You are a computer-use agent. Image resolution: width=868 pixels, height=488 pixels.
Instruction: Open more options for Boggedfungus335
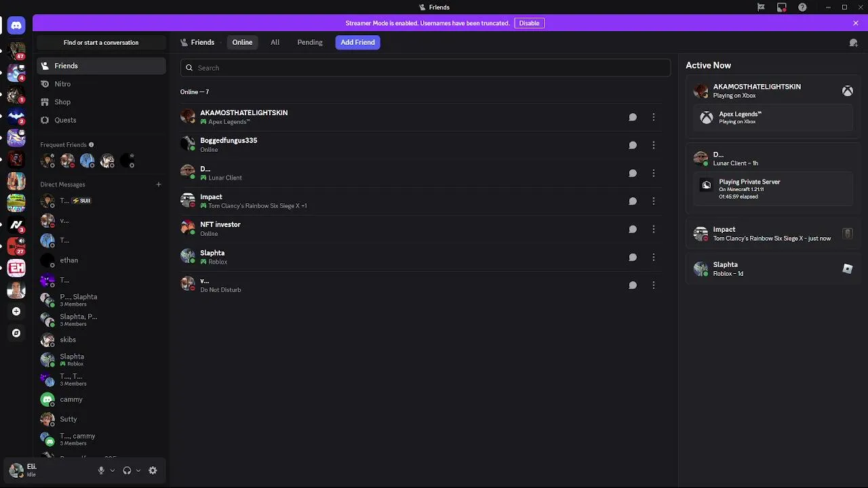654,145
